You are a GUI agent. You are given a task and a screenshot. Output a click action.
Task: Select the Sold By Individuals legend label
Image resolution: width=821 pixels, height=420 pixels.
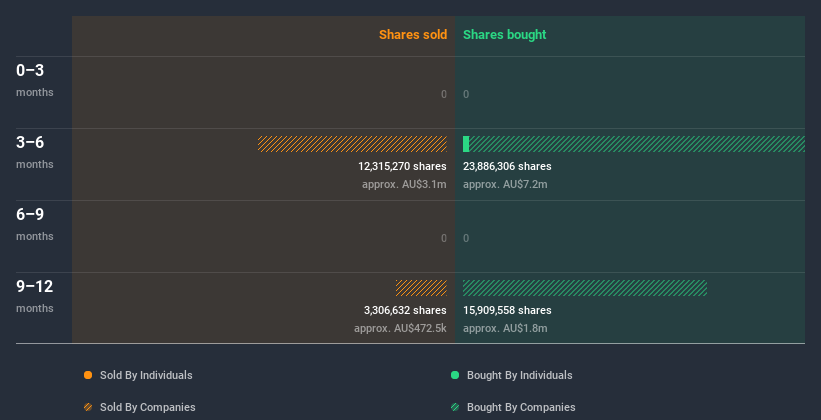coord(146,375)
